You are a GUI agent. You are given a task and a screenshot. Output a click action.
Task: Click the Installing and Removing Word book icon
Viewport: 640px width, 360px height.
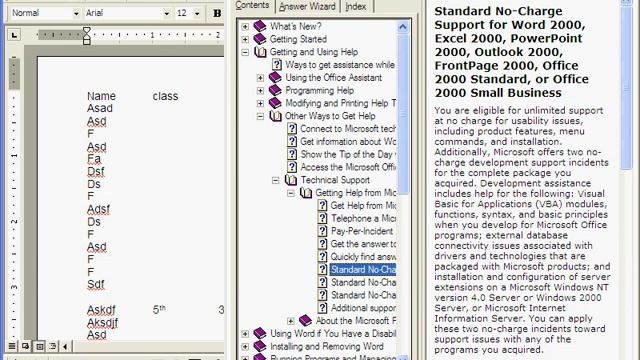pyautogui.click(x=260, y=346)
